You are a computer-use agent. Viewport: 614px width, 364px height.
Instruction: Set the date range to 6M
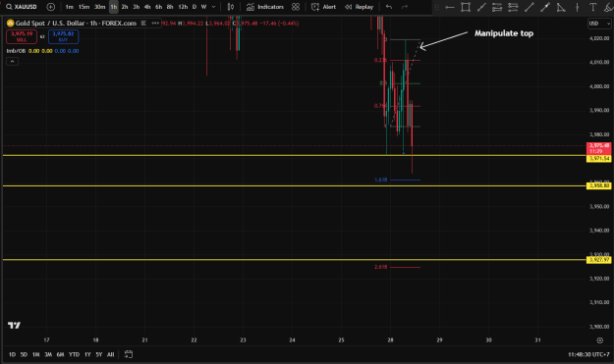point(60,354)
